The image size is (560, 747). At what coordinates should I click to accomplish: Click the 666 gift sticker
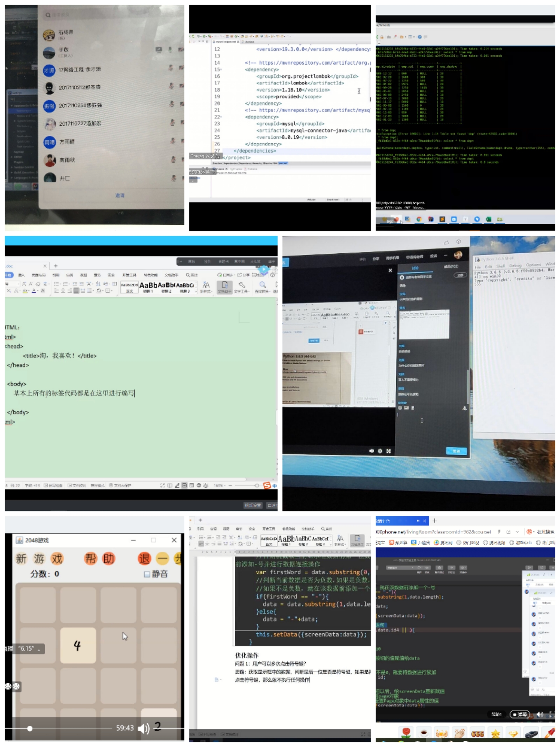coord(477,733)
